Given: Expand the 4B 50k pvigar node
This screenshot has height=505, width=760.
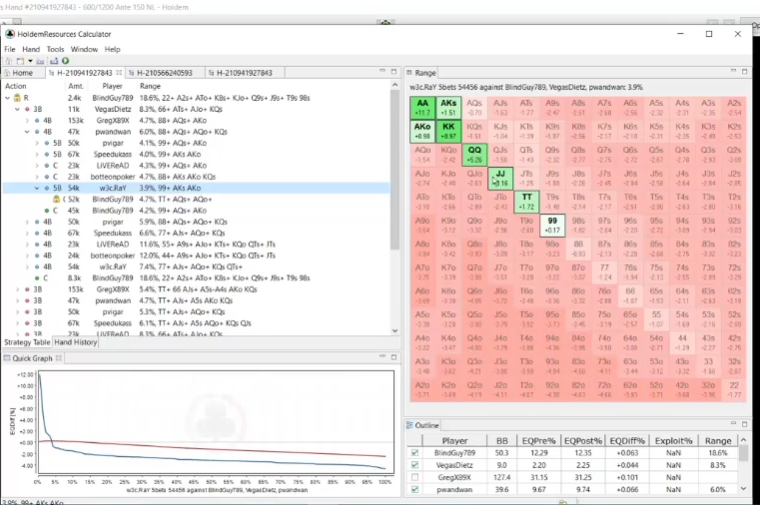Looking at the screenshot, I should pyautogui.click(x=27, y=221).
